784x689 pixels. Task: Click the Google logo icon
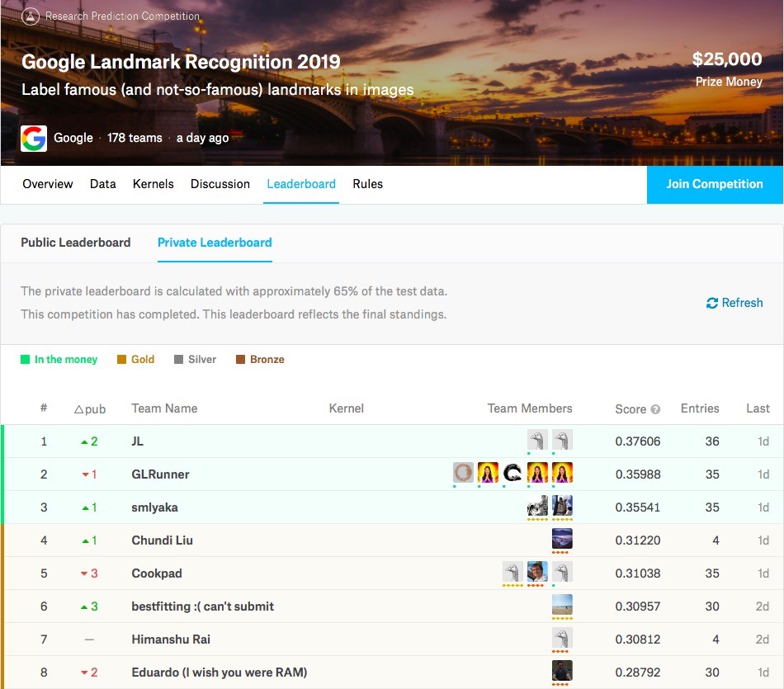click(x=34, y=138)
